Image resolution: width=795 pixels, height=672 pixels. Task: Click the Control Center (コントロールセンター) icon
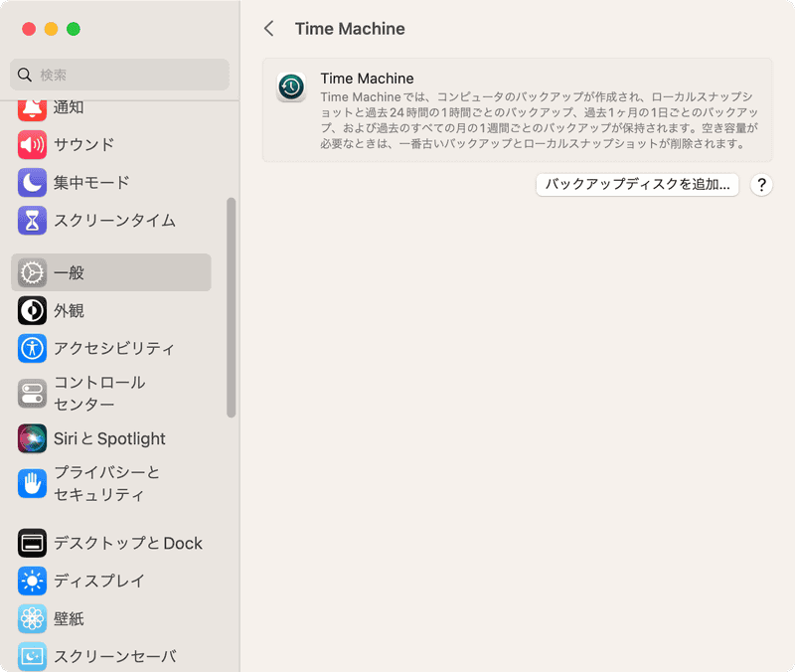click(32, 394)
